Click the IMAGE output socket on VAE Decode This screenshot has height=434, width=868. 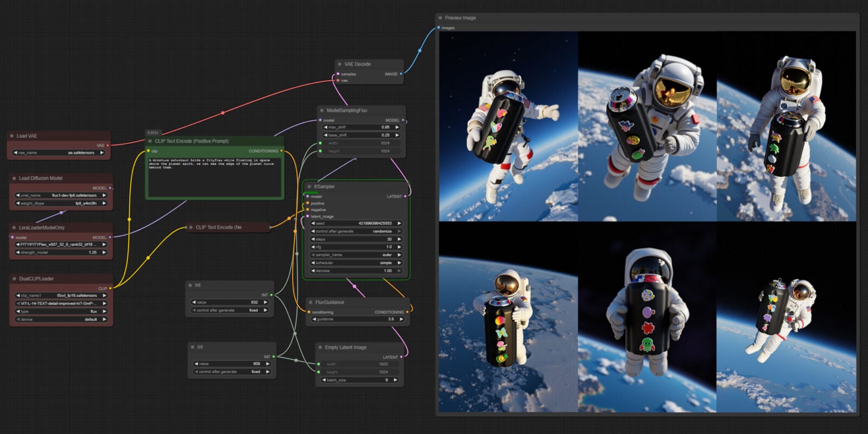pyautogui.click(x=401, y=74)
